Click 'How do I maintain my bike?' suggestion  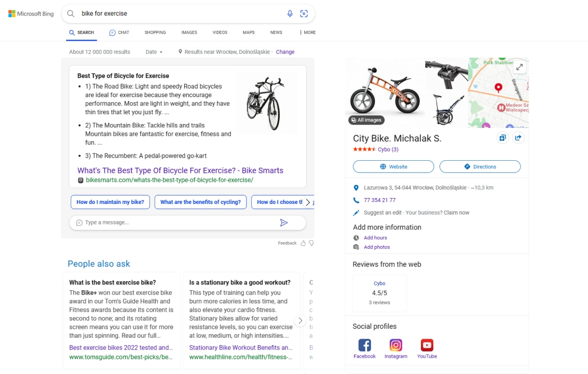(110, 202)
